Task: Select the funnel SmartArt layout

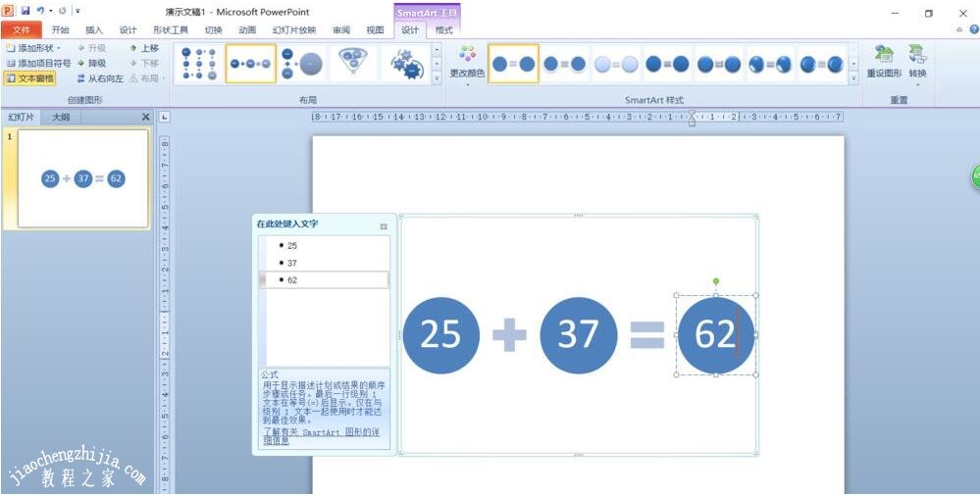Action: coord(353,64)
